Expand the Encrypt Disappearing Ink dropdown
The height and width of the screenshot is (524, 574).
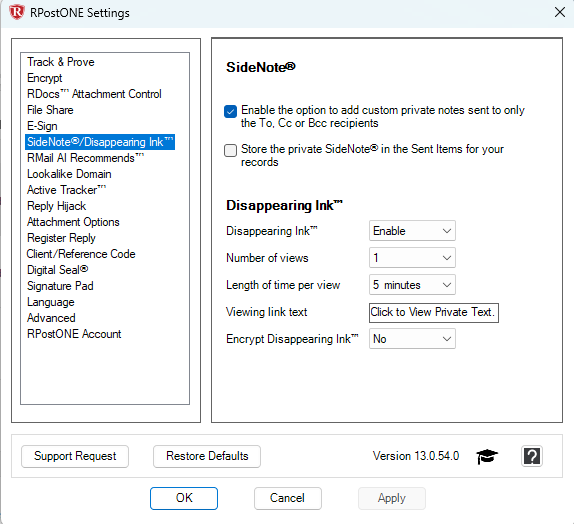tap(412, 339)
